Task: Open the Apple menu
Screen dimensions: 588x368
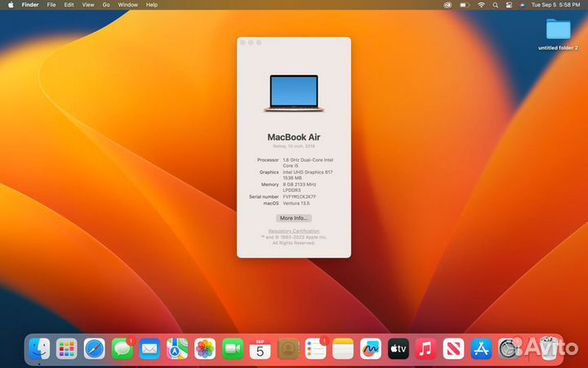Action: (11, 5)
